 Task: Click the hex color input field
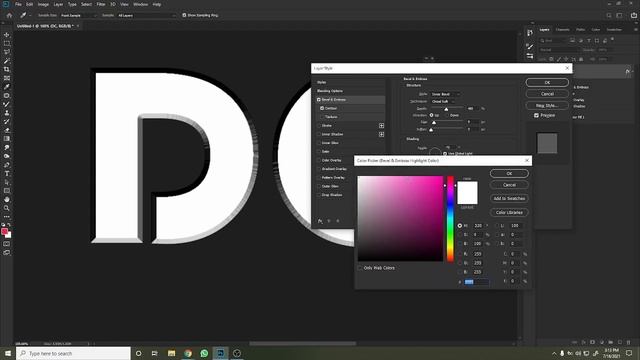pyautogui.click(x=476, y=282)
